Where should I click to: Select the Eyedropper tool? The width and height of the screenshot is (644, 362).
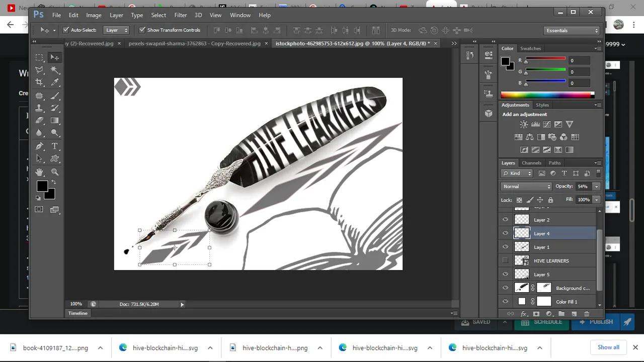click(x=55, y=82)
